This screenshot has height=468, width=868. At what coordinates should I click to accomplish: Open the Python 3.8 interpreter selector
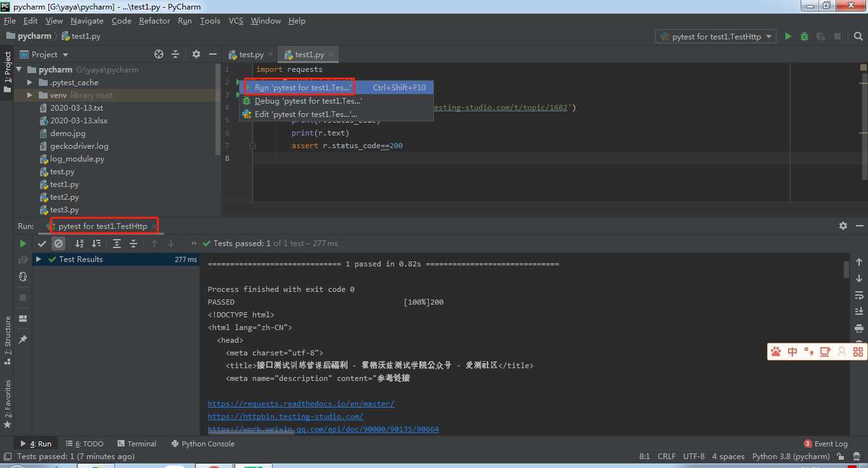[x=790, y=456]
